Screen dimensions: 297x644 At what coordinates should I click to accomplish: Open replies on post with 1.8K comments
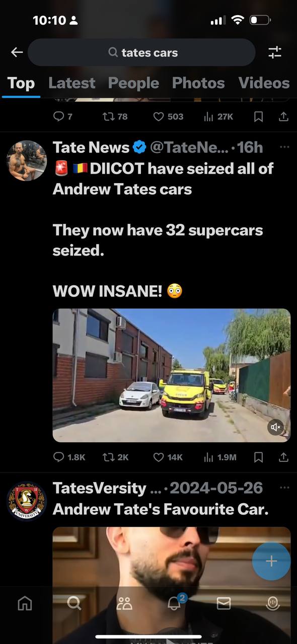tap(69, 457)
